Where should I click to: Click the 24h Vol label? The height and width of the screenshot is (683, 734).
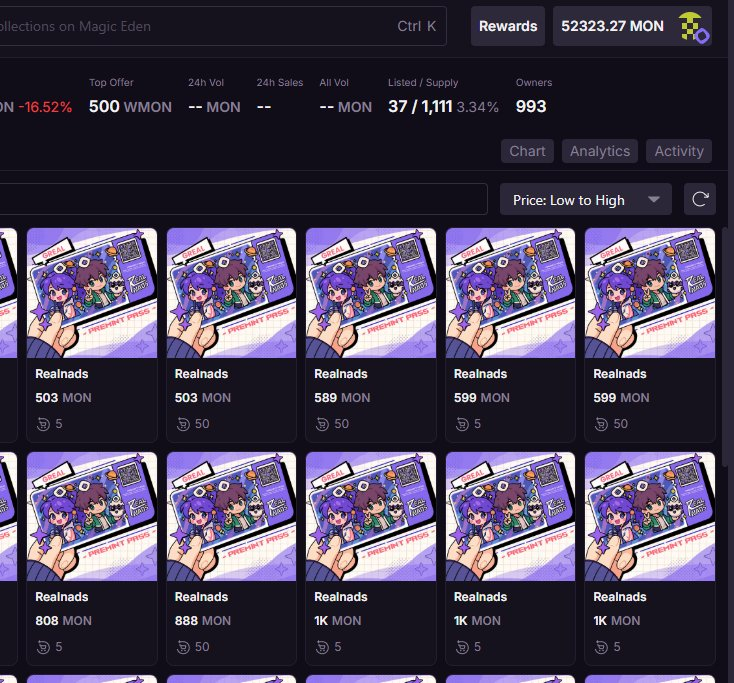(x=206, y=83)
